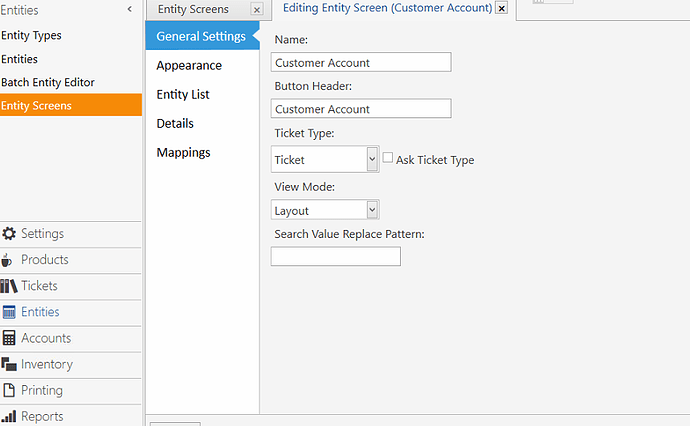Collapse the Entities panel with the arrow
The height and width of the screenshot is (426, 690).
coord(129,9)
